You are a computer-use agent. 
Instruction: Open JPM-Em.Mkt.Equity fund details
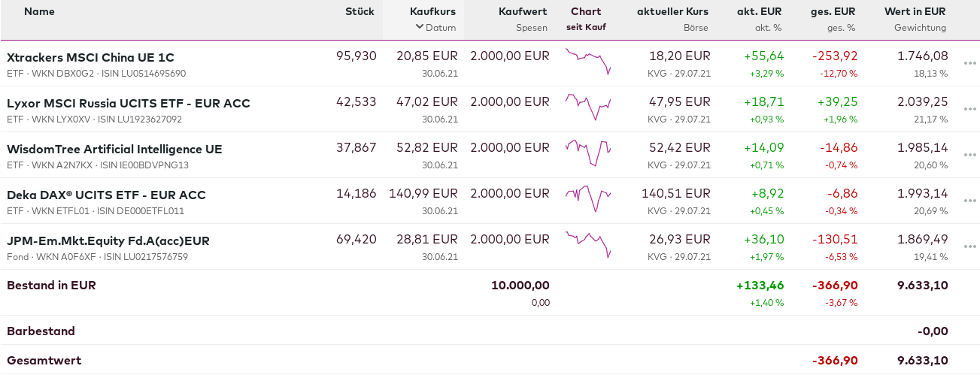click(x=108, y=240)
